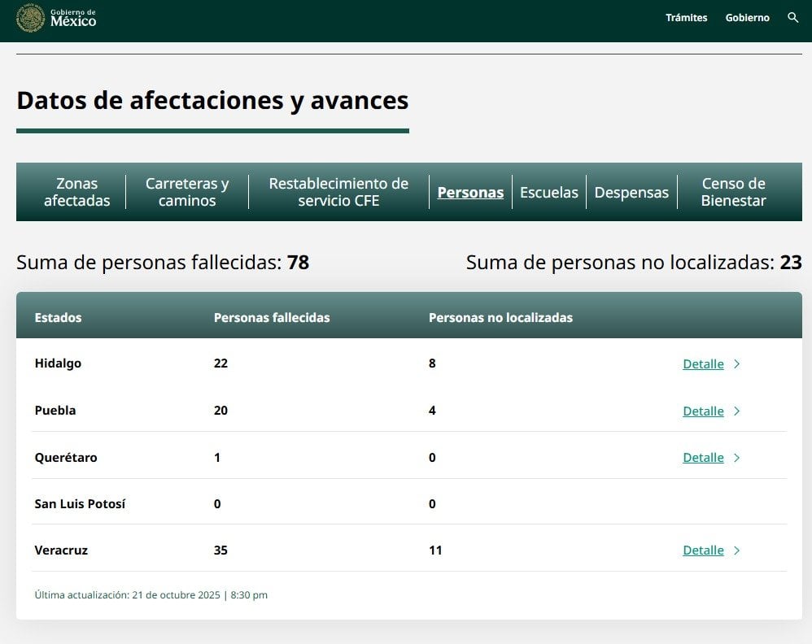Open Restablecimiento de servicio CFE tab

point(338,192)
